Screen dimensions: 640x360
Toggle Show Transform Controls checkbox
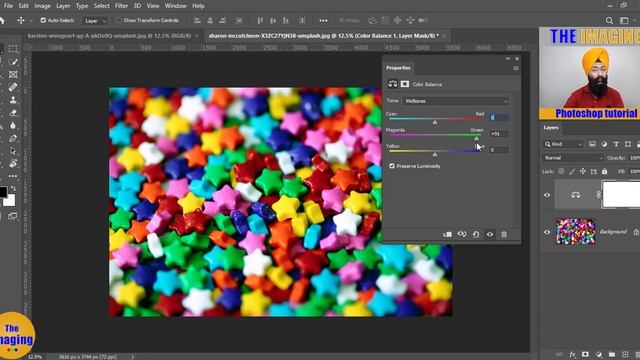point(119,20)
